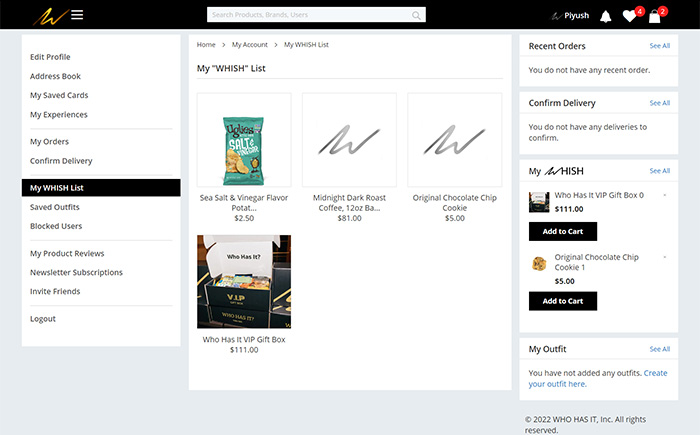This screenshot has width=700, height=435.
Task: Click Original Chocolate Chip Cookie 1 title
Action: point(596,262)
